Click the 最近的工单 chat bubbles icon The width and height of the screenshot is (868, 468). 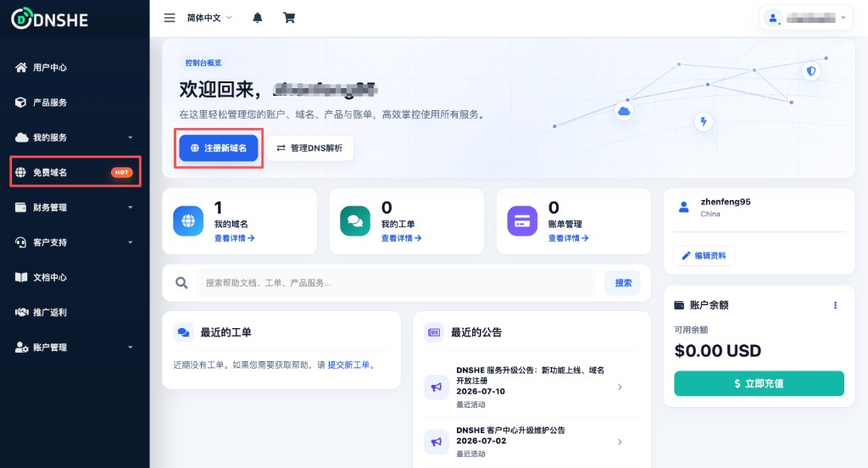point(183,332)
